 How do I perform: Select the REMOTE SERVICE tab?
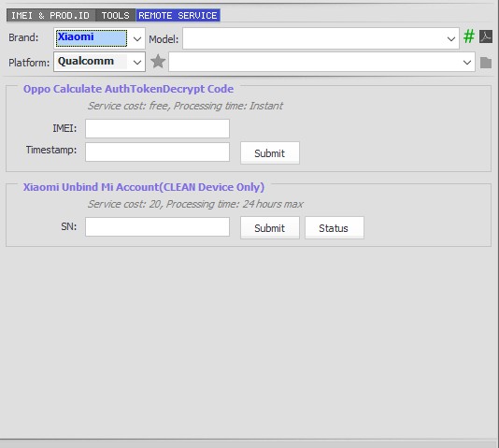pos(178,15)
